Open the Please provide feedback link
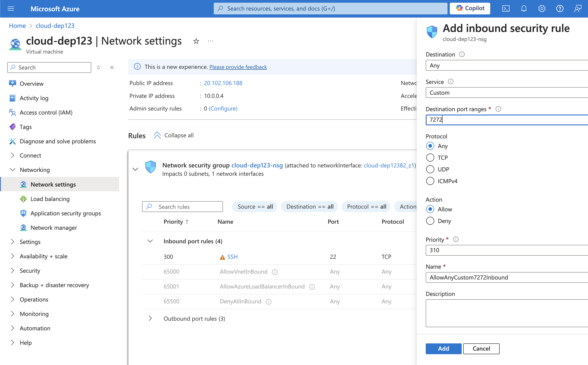This screenshot has height=365, width=588. click(x=238, y=67)
